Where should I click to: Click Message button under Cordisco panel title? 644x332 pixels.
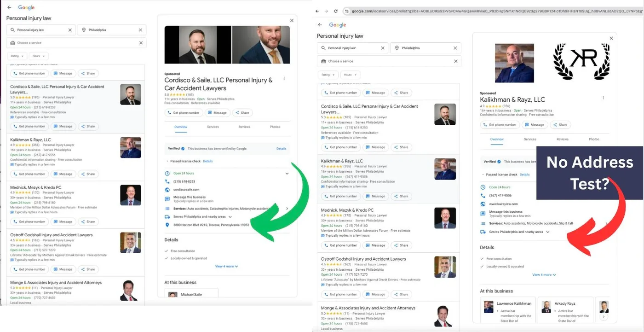pos(217,113)
